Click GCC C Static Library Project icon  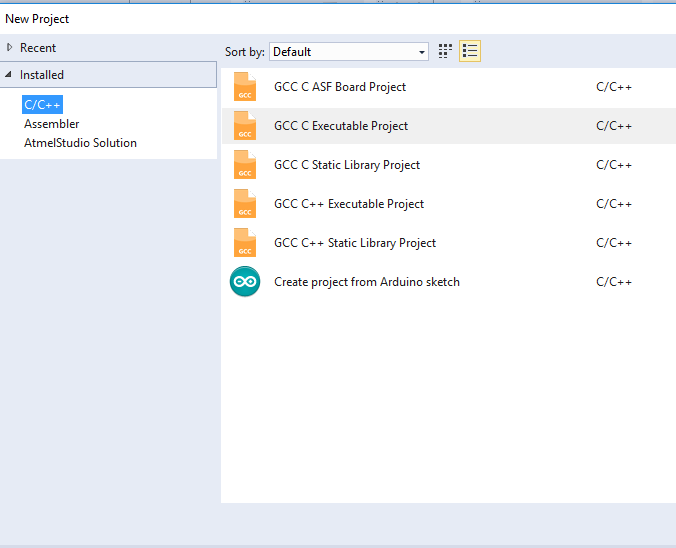245,165
